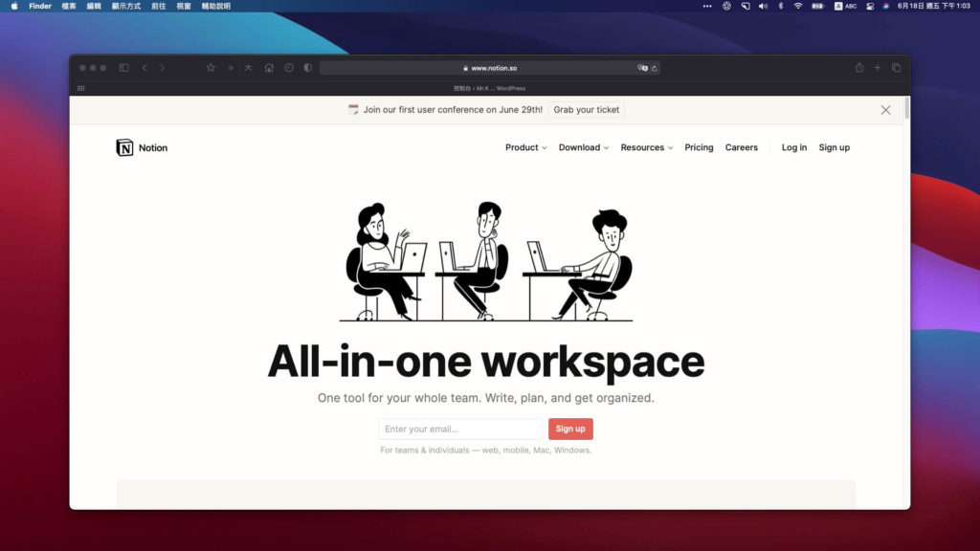Open Wi-Fi status in menu bar
980x551 pixels.
click(798, 6)
